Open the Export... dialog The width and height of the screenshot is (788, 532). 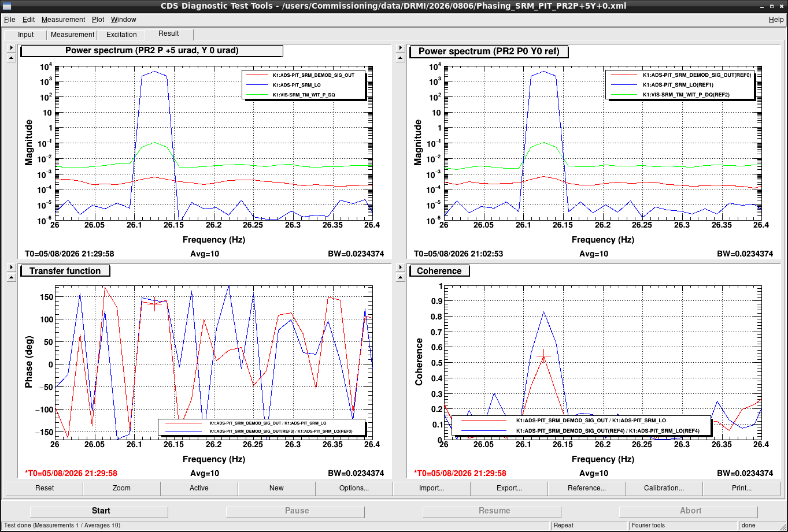(x=509, y=488)
